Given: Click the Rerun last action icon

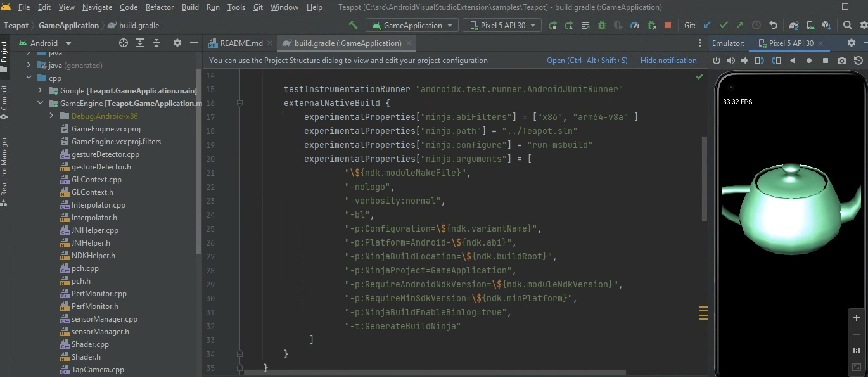Looking at the screenshot, I should click(552, 25).
